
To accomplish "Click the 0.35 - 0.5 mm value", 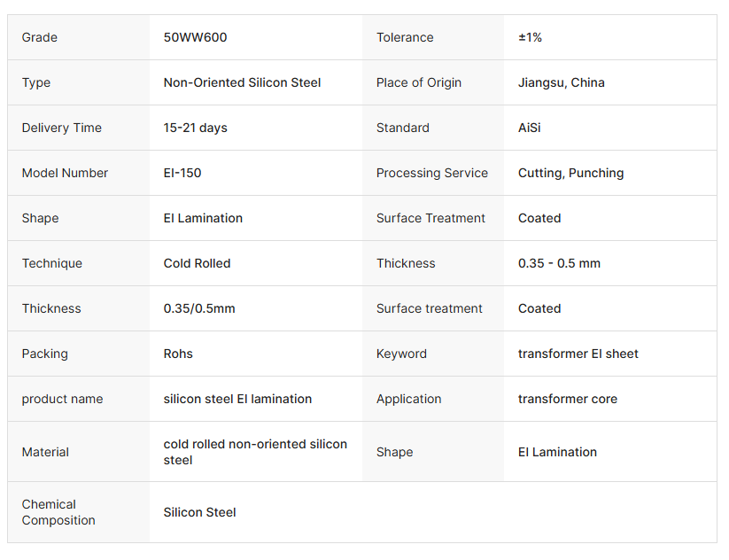I will tap(559, 263).
